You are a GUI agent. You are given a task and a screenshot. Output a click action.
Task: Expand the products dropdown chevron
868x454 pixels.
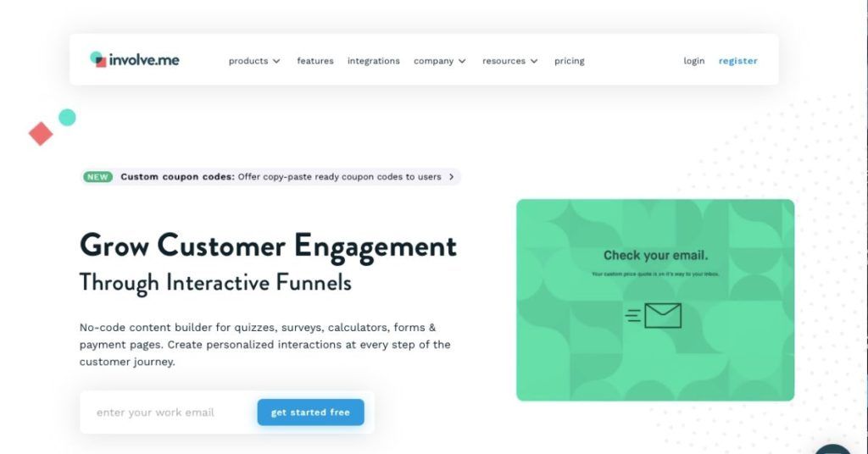(276, 61)
